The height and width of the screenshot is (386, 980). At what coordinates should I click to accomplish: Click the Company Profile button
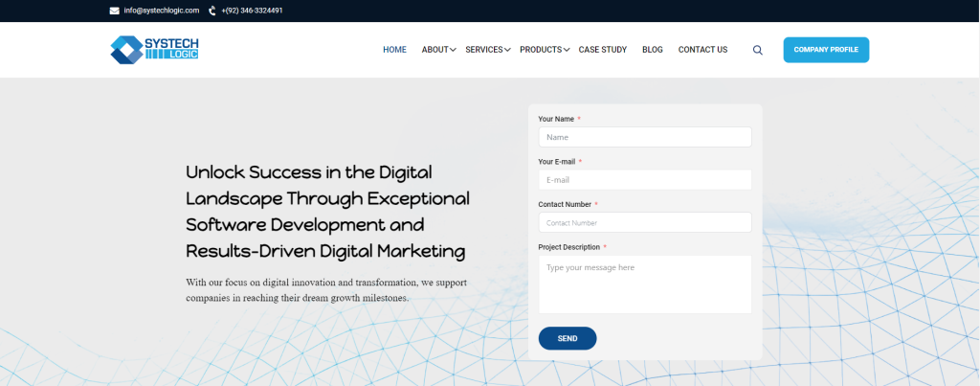pos(826,50)
